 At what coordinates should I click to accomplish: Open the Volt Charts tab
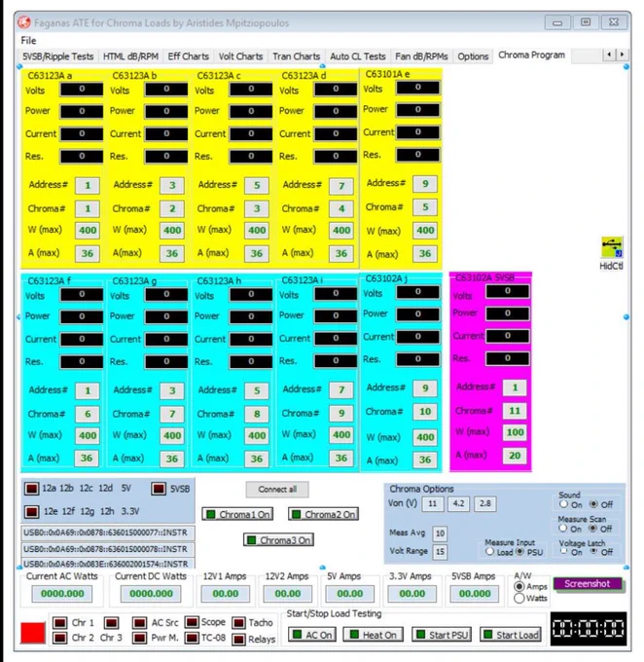coord(240,56)
